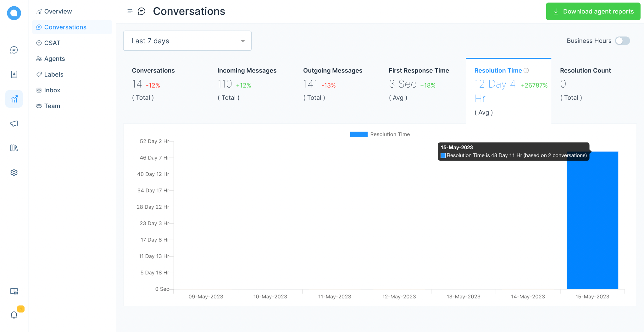This screenshot has height=332, width=644.
Task: Select Conversations in the reports menu
Action: tap(72, 27)
